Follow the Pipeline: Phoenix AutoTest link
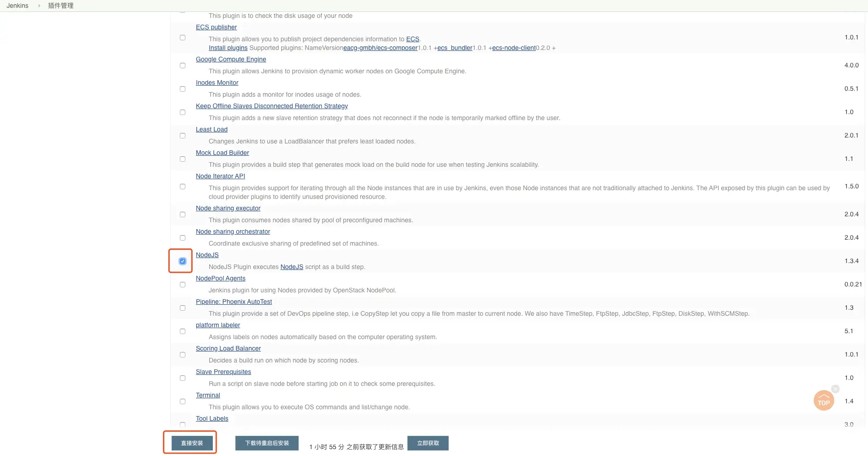The width and height of the screenshot is (868, 456). (234, 302)
